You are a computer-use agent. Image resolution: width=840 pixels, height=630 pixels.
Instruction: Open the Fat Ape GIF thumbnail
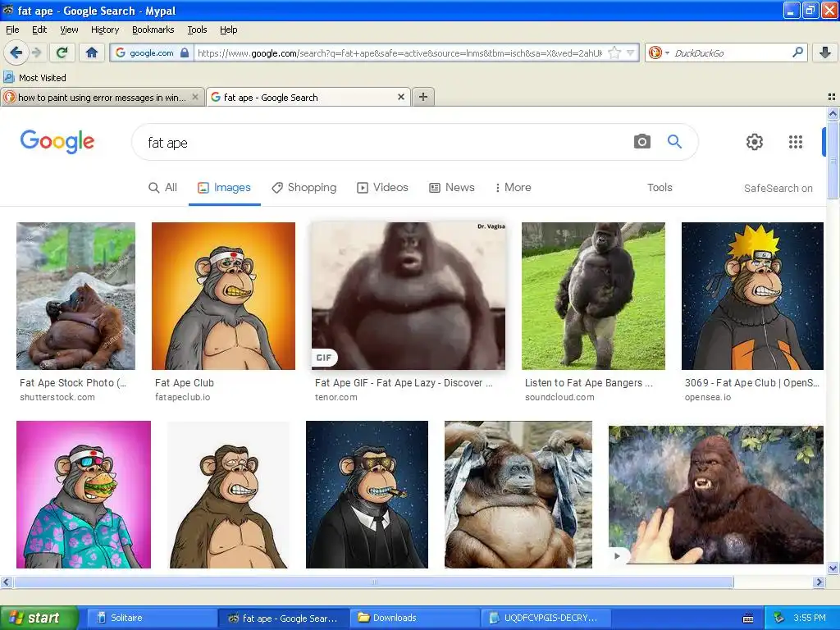tap(409, 295)
